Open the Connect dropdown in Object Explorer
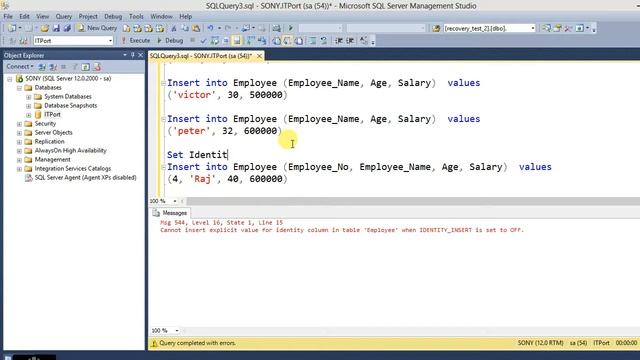 (x=20, y=67)
